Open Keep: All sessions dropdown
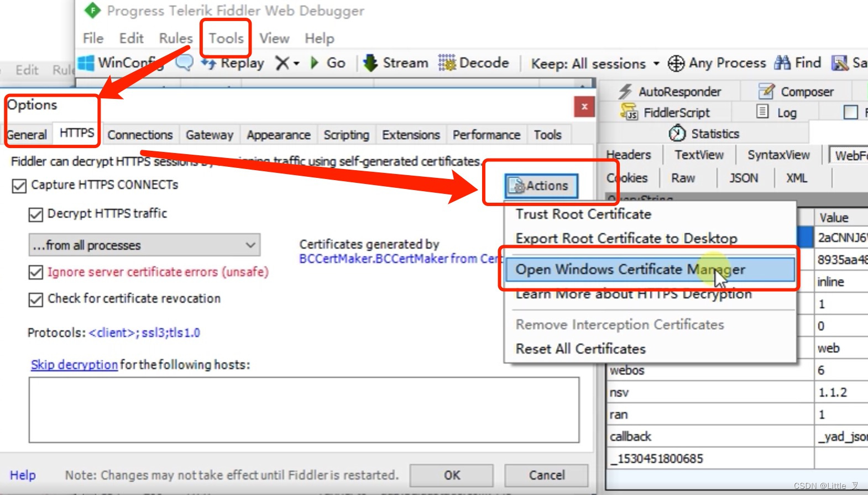The height and width of the screenshot is (495, 868). click(595, 64)
